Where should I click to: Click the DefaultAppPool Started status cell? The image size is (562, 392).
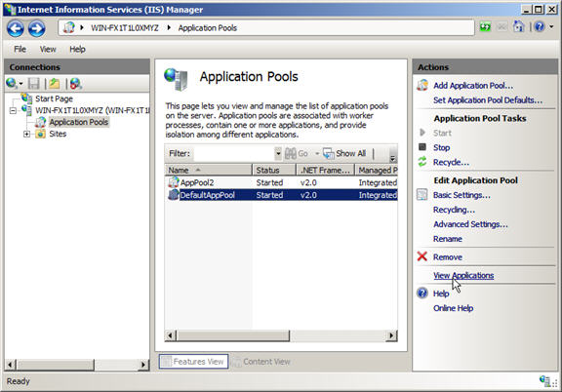269,195
